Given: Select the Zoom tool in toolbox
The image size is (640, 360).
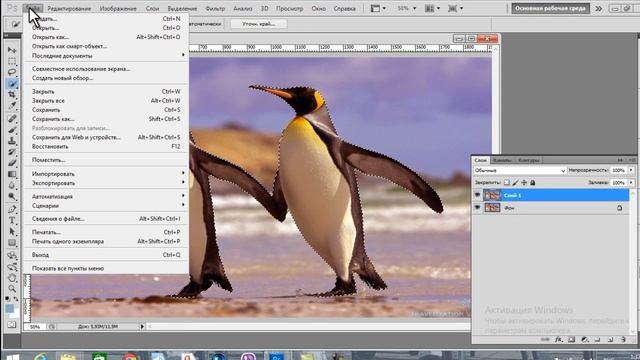Looking at the screenshot, I should click(x=12, y=289).
